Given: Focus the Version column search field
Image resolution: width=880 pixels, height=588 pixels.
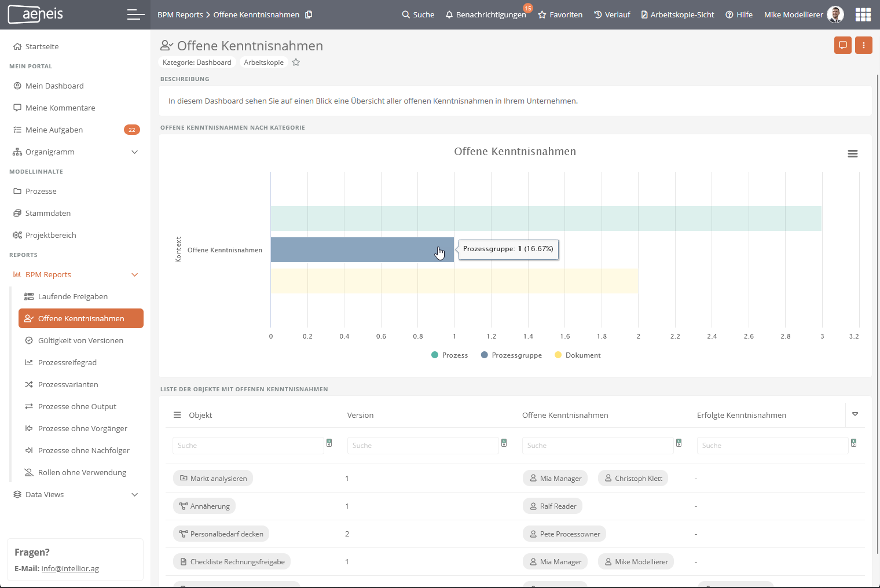Looking at the screenshot, I should pyautogui.click(x=423, y=446).
